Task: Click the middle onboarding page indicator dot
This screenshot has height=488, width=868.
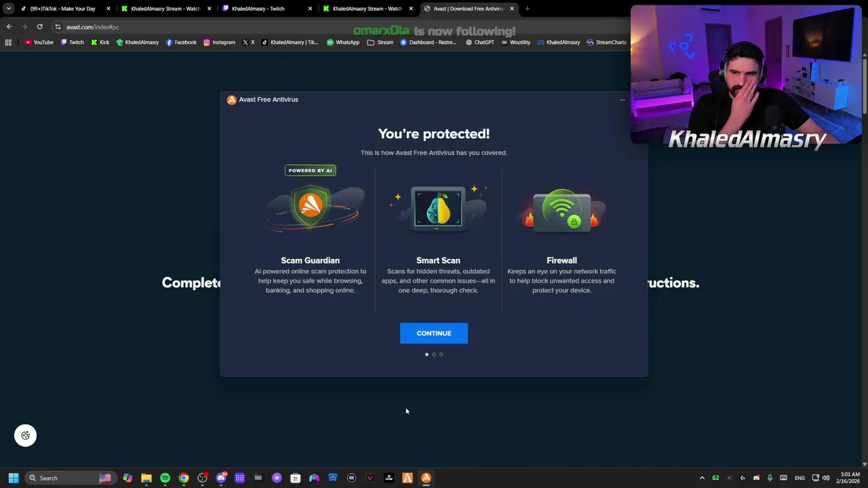Action: point(434,354)
